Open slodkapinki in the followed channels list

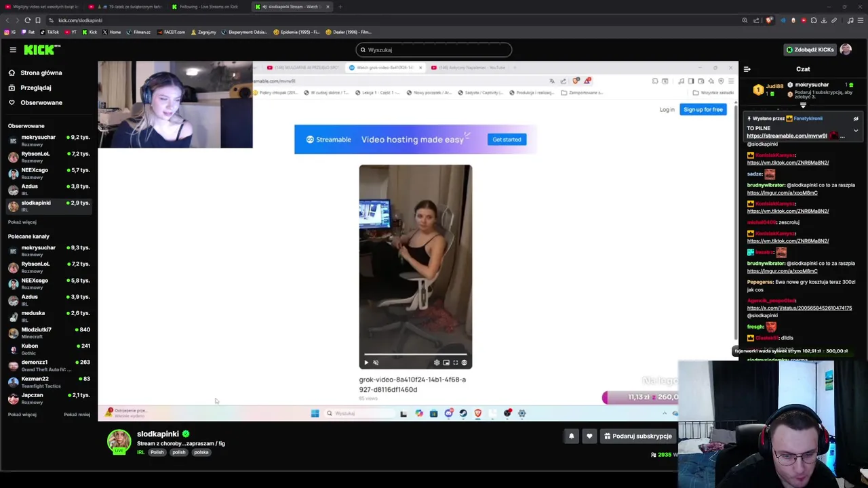tap(49, 205)
